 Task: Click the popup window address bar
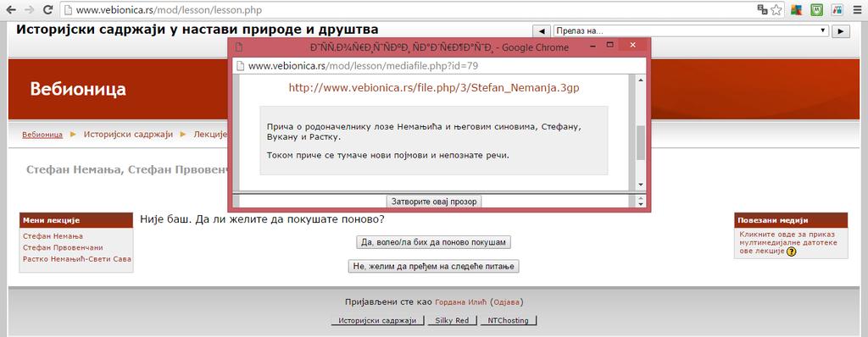[440, 66]
